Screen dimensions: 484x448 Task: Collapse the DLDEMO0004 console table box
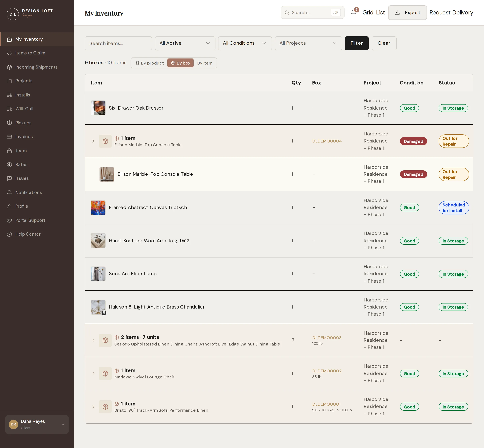tap(93, 141)
